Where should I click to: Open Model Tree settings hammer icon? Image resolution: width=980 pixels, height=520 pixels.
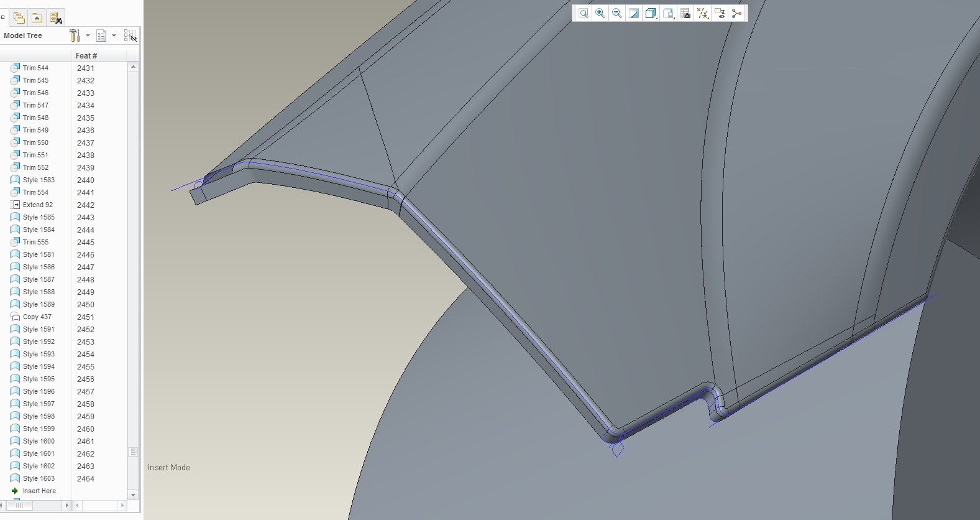pyautogui.click(x=75, y=35)
